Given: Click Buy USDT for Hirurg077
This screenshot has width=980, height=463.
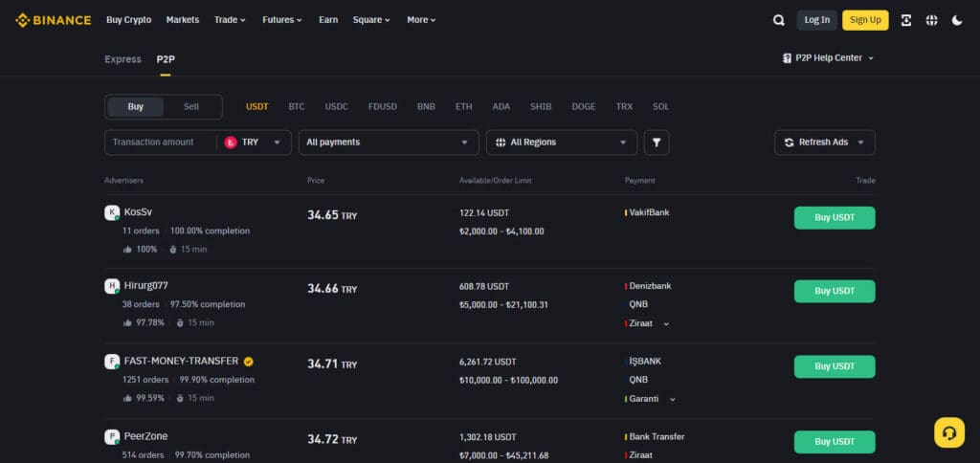Looking at the screenshot, I should tap(835, 291).
